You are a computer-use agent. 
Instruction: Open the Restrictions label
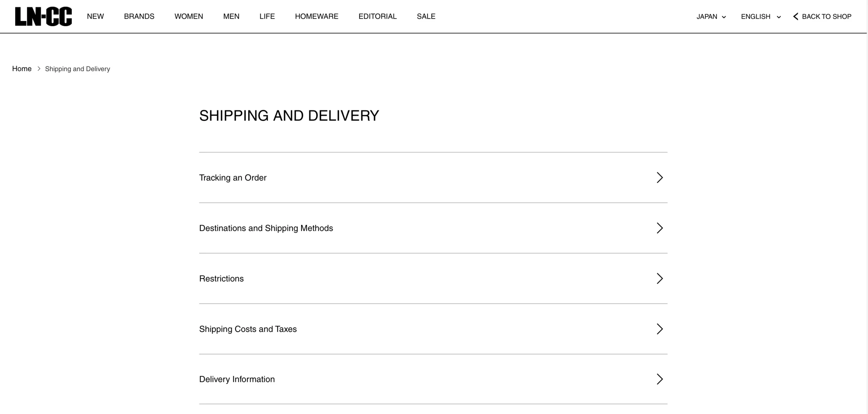coord(221,278)
